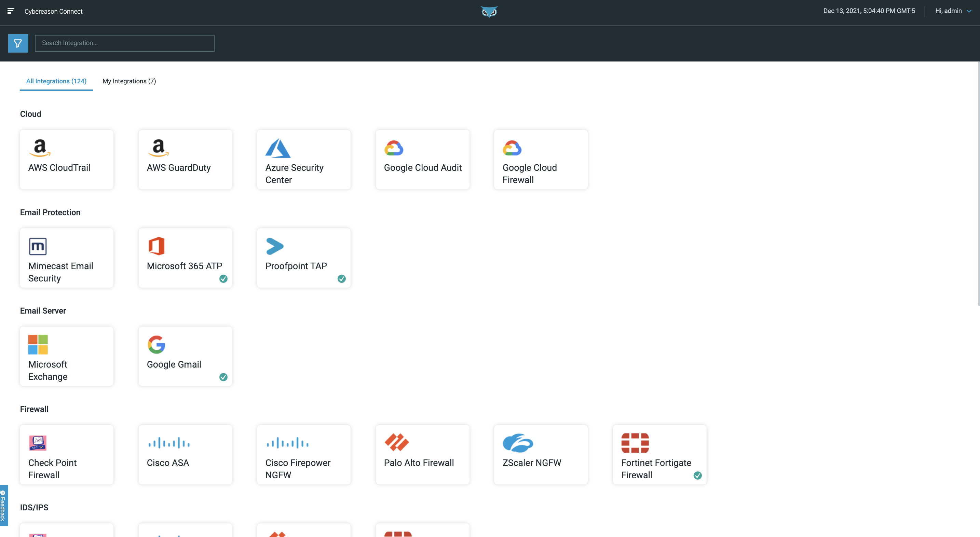Click the Google Gmail G logo
The image size is (980, 537).
[x=156, y=345]
